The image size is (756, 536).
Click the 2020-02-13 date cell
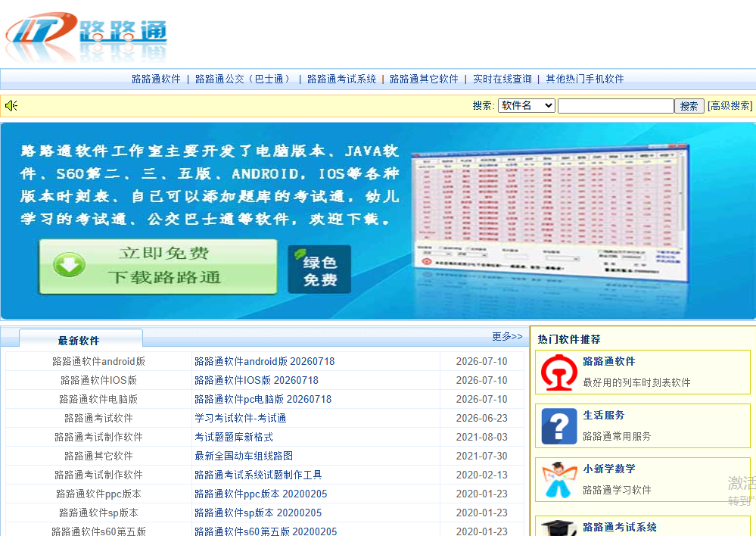click(x=481, y=475)
